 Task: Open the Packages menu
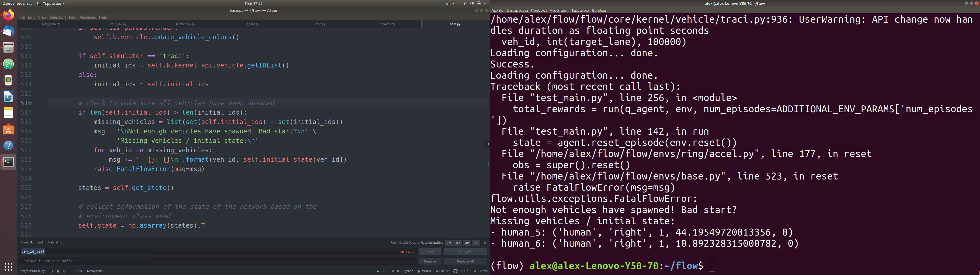[x=88, y=17]
